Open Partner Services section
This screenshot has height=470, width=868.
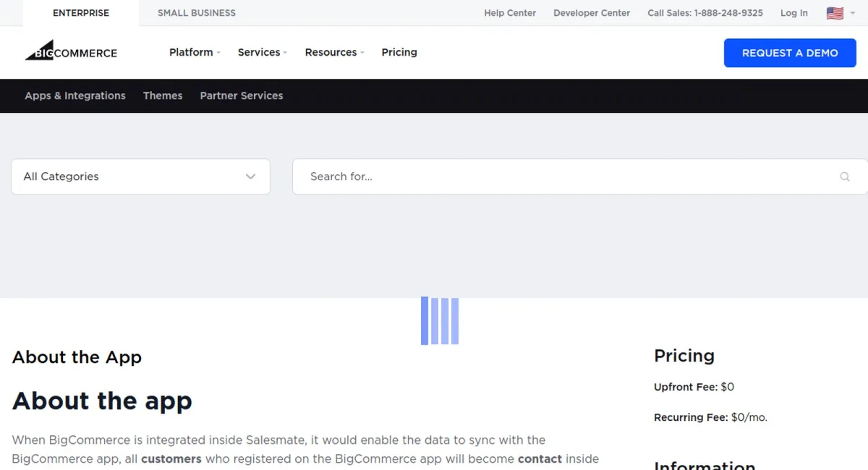[242, 95]
